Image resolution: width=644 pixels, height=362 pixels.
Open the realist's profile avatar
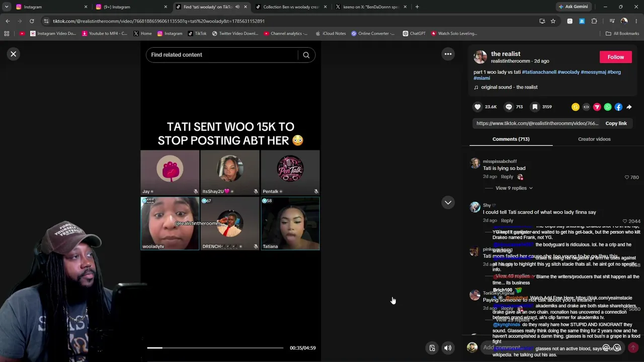point(480,57)
